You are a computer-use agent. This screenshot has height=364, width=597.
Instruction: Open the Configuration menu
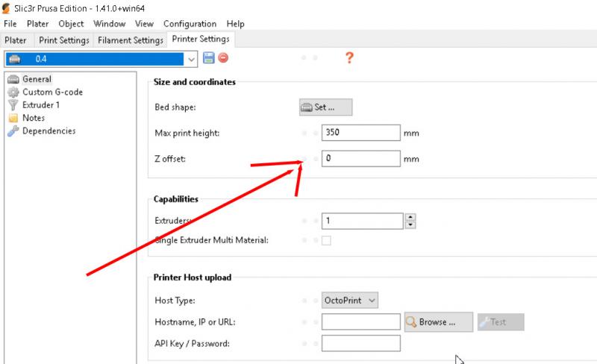click(190, 24)
